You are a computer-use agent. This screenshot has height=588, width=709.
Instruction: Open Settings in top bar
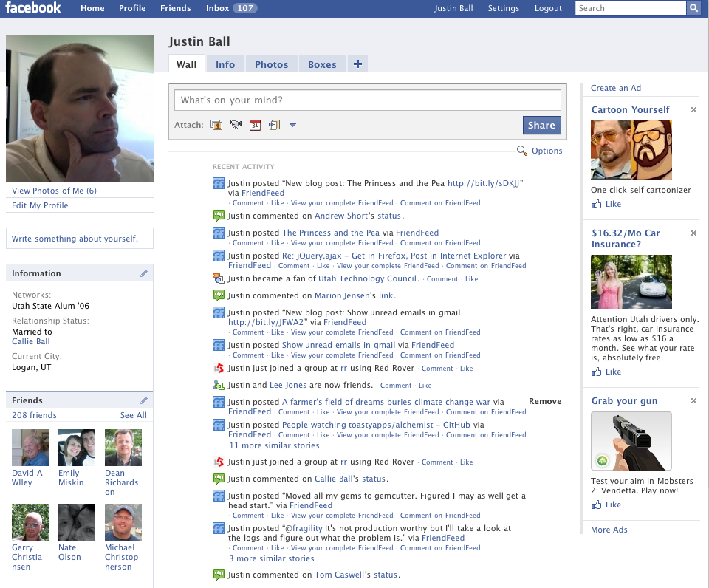(503, 8)
